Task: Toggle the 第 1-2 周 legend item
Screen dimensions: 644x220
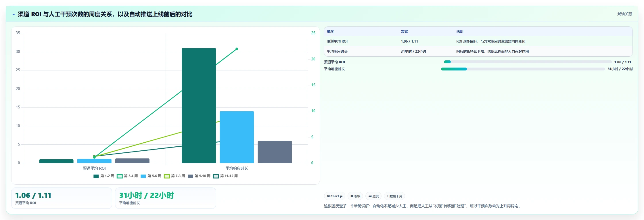Action: (x=104, y=176)
